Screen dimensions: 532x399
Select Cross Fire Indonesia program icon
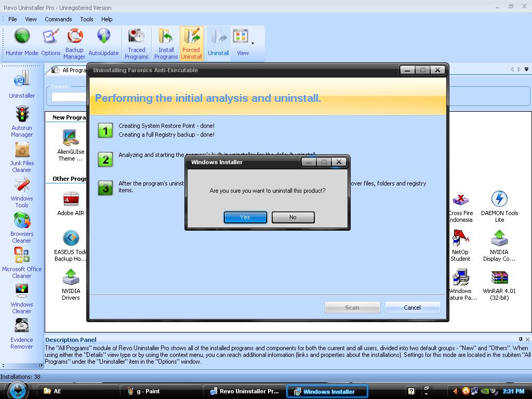point(460,208)
